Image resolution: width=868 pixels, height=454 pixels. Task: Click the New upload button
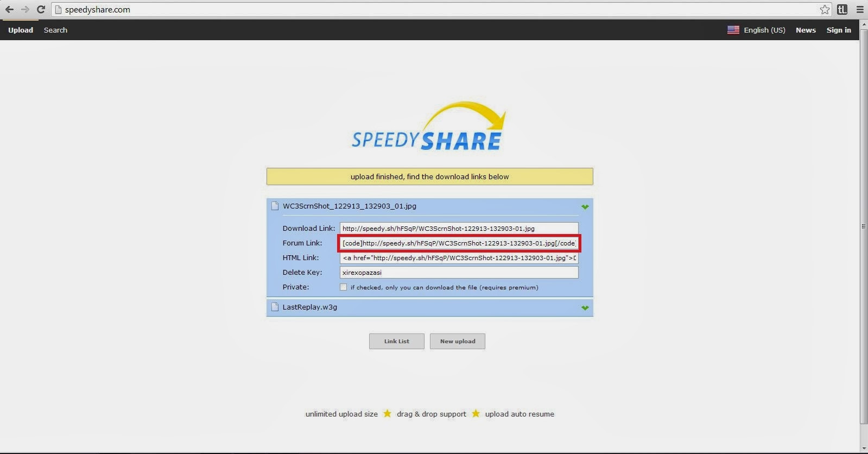point(458,341)
